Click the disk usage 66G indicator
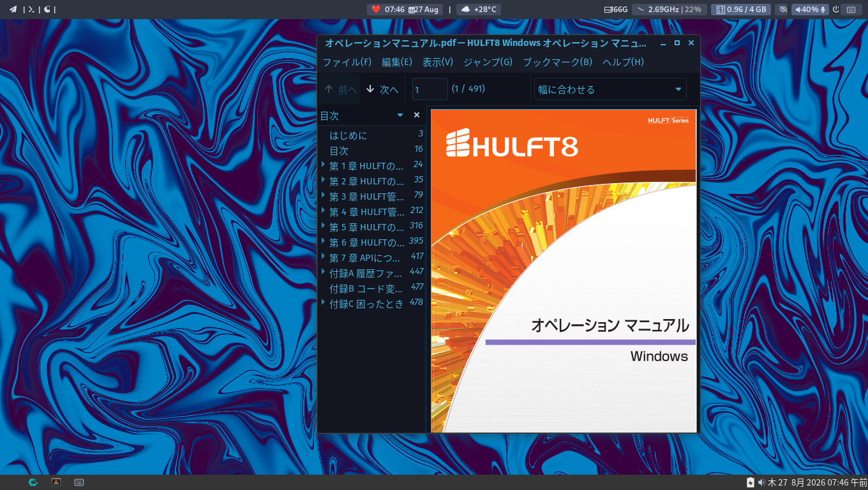The image size is (868, 490). [616, 10]
